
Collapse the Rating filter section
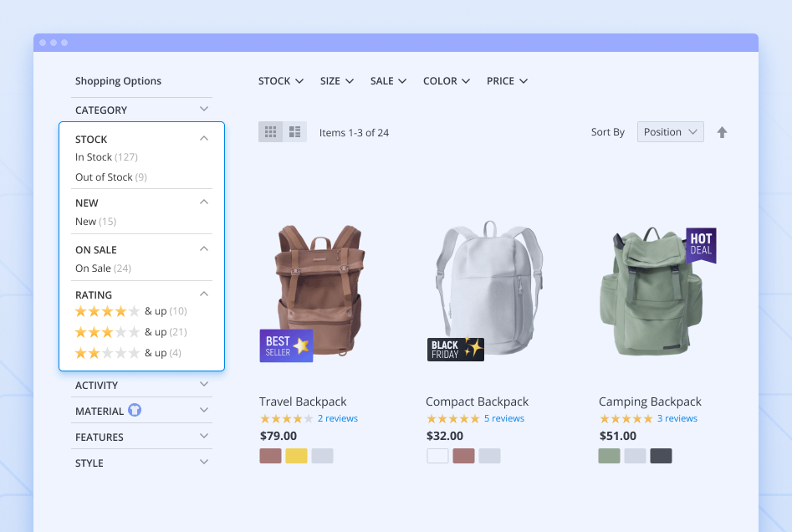[x=204, y=294]
